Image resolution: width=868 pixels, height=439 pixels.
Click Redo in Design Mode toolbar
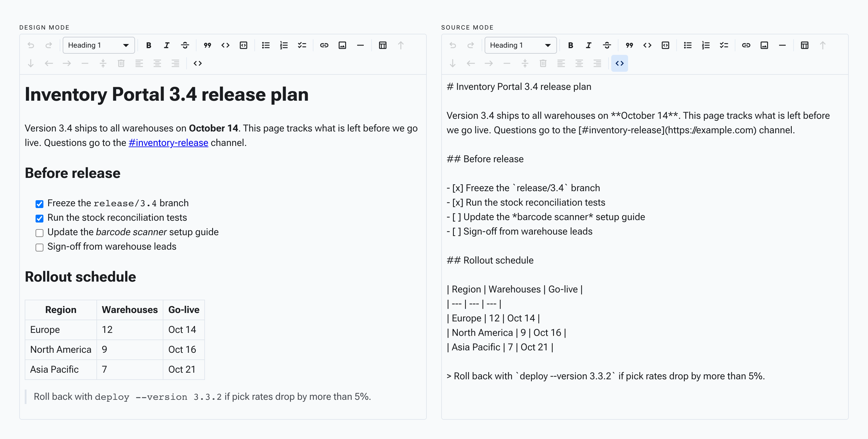coord(49,45)
